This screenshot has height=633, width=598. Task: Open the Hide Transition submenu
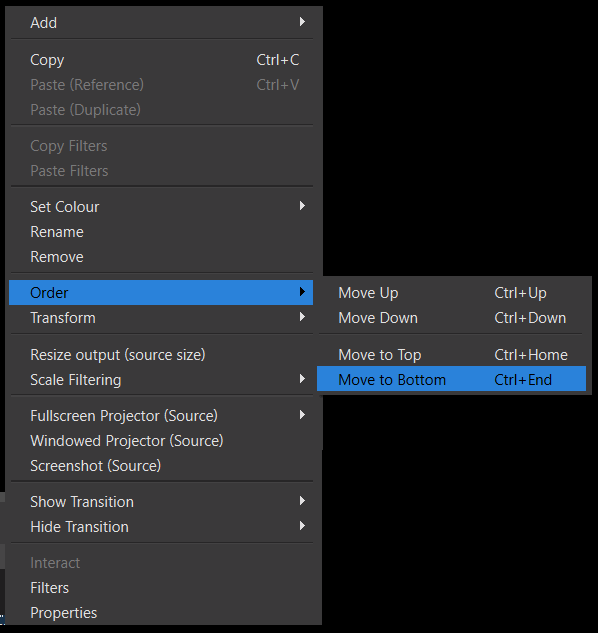click(161, 527)
